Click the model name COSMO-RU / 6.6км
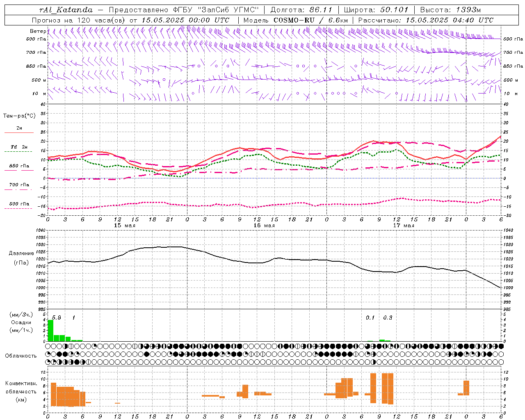The image size is (525, 420). [310, 20]
